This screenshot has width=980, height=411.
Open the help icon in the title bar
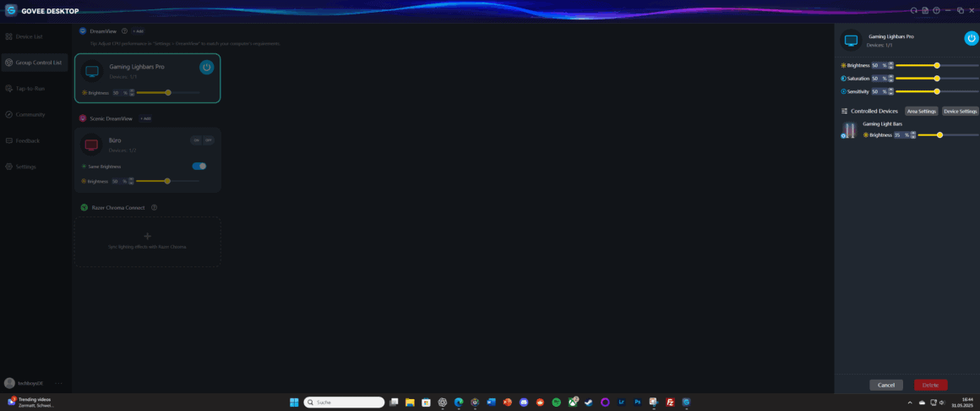tap(936, 11)
